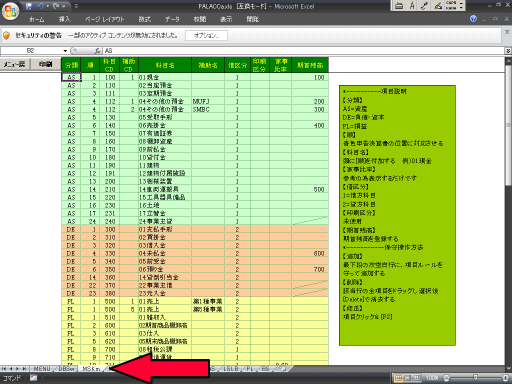512x384 pixels.
Task: Click the letter A icon in floating toolbar
Action: pyautogui.click(x=412, y=6)
